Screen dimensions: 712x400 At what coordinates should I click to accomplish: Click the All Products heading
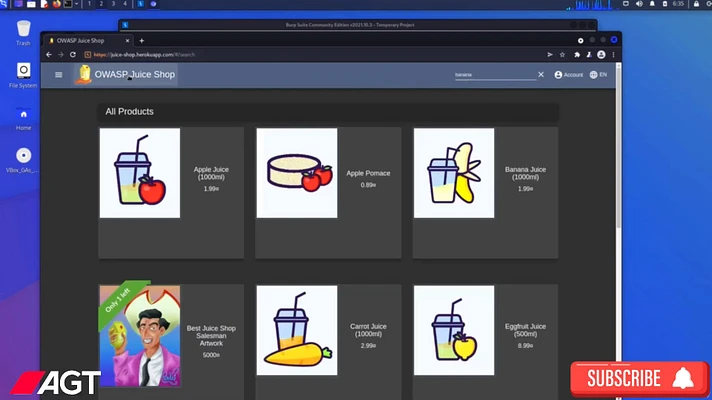tap(129, 112)
